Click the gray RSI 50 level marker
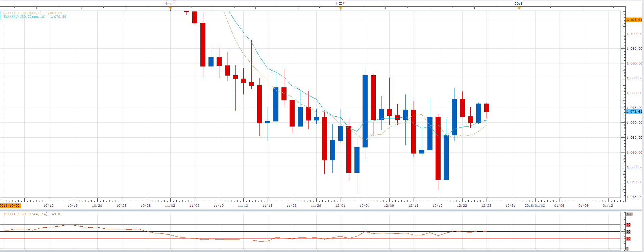644x252 pixels. (x=628, y=232)
